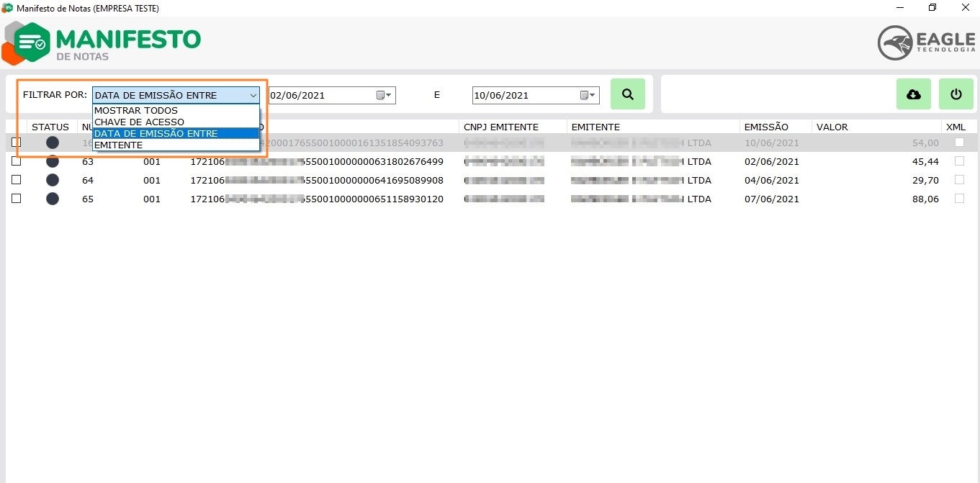The height and width of the screenshot is (483, 980).
Task: Open calendar picker for end date 10/06/2021
Action: coord(588,95)
